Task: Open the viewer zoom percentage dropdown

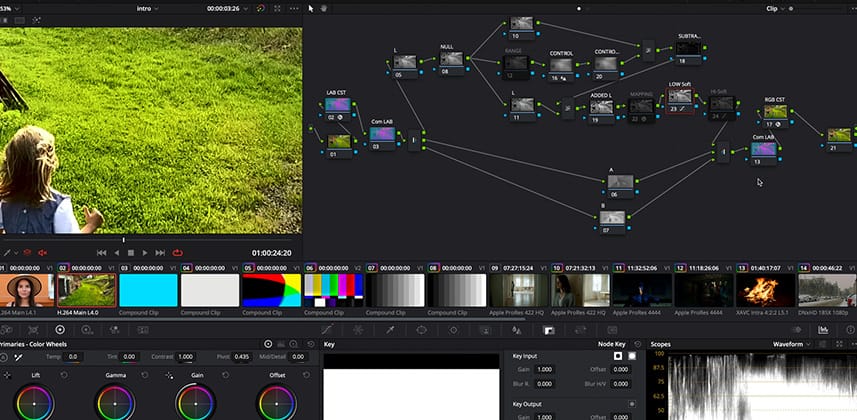Action: click(10, 9)
